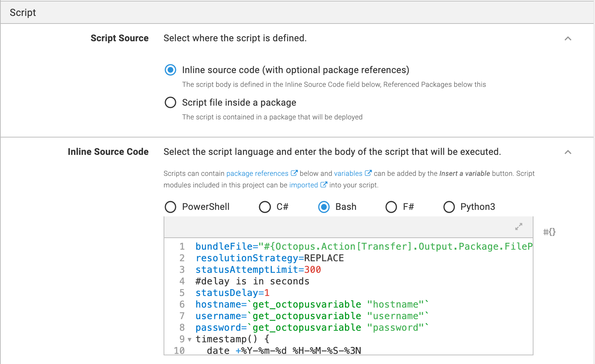595x364 pixels.
Task: Select Inline source code radio option
Action: point(170,70)
